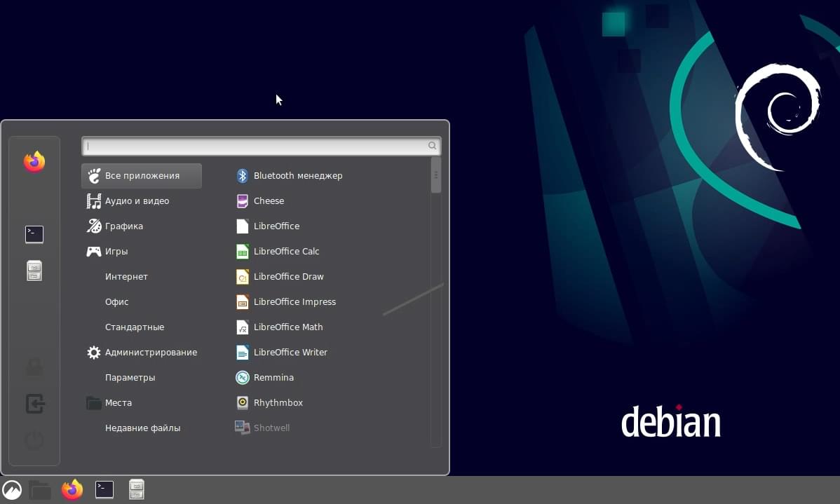
Task: Click the Cinnamon menu button on the panel
Action: point(12,489)
